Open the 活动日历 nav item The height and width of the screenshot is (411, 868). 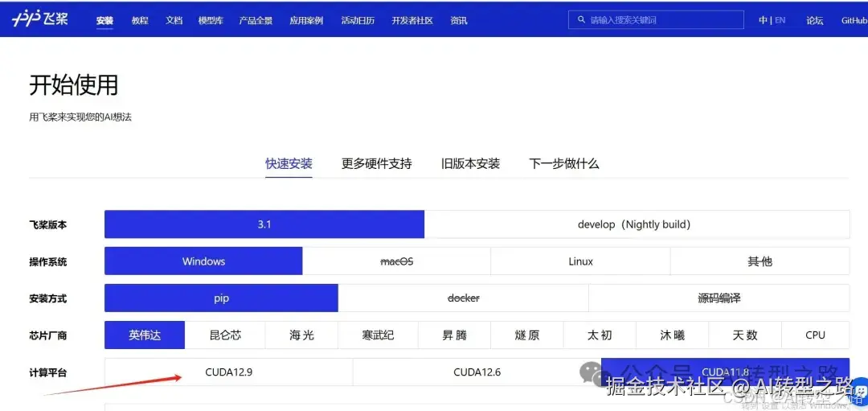358,20
